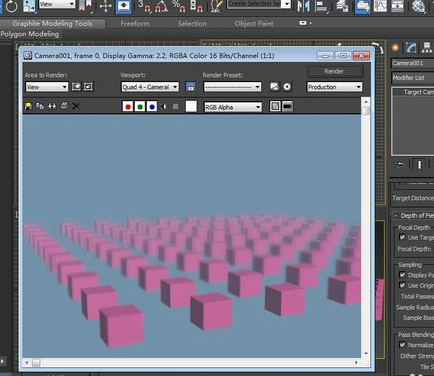434x376 pixels.
Task: Open the Production render mode dropdown
Action: (334, 87)
